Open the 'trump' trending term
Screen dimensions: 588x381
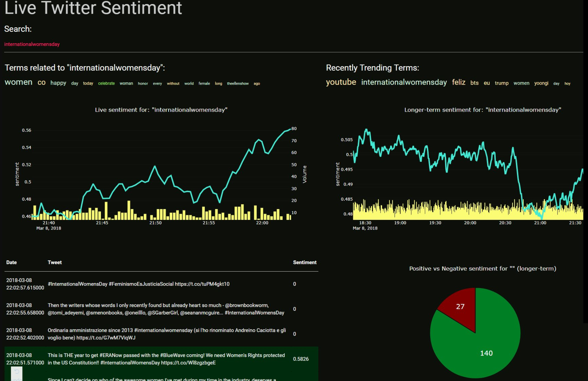click(x=501, y=83)
